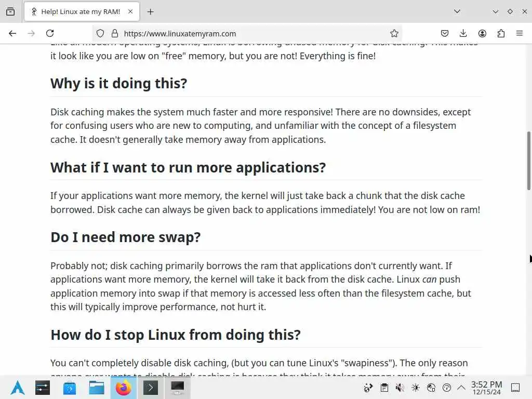Click the show desktop button
Viewport: 532px width, 399px height.
(x=515, y=388)
